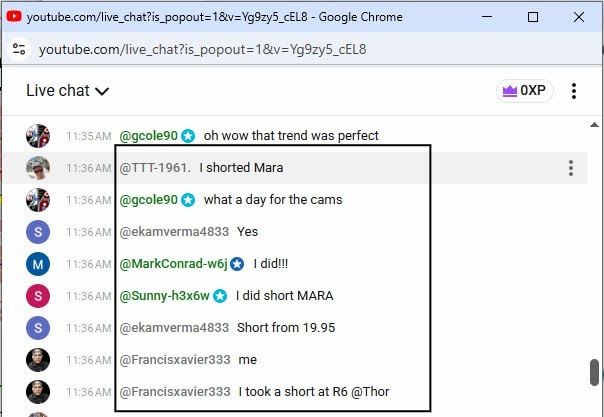
Task: Click the @Sunny-h3x6w author name
Action: point(165,296)
